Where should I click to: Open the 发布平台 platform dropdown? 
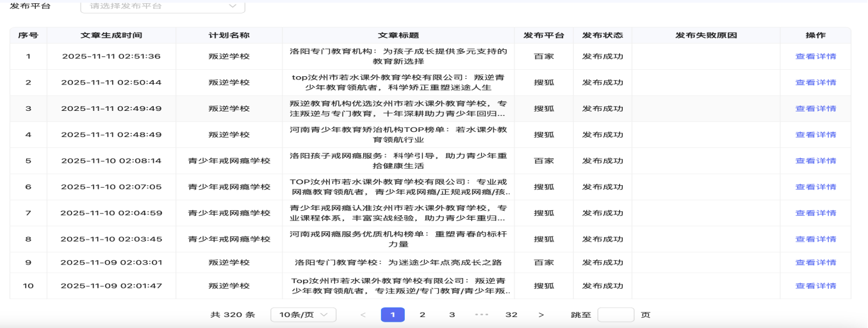click(x=162, y=6)
